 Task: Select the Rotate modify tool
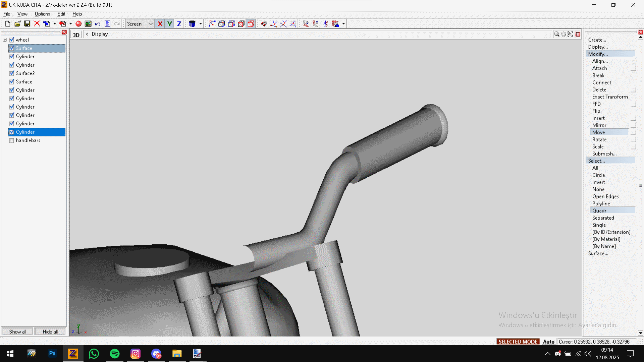point(599,139)
